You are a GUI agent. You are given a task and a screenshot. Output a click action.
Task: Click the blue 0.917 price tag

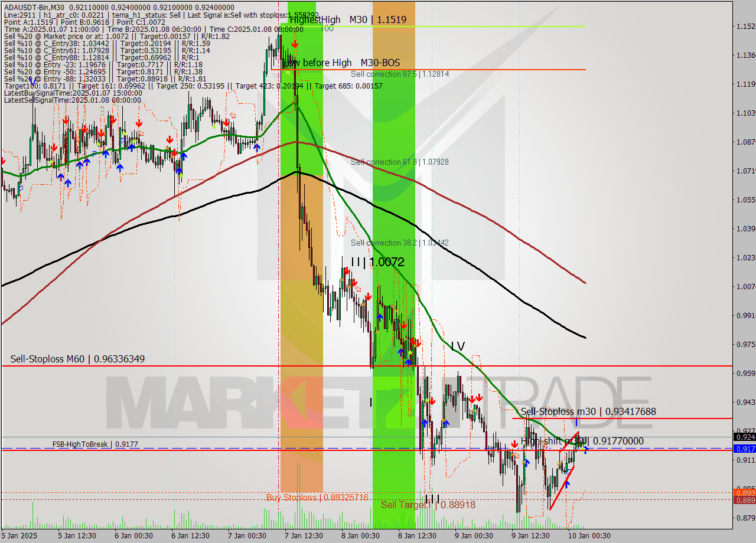pos(744,449)
